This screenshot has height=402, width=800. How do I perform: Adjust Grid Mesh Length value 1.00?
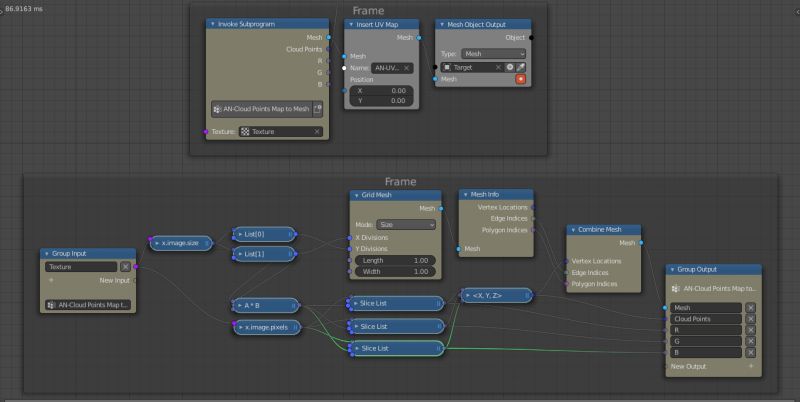coord(395,260)
